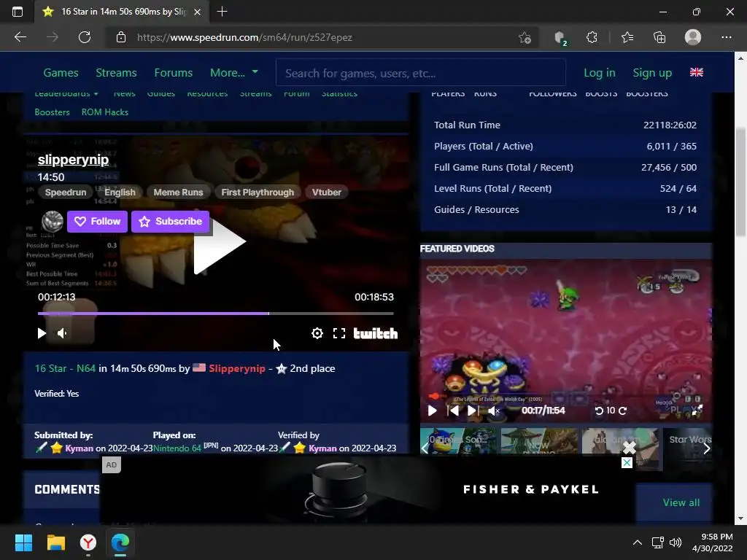This screenshot has height=560, width=747.
Task: Mute the Twitch player volume
Action: click(63, 333)
